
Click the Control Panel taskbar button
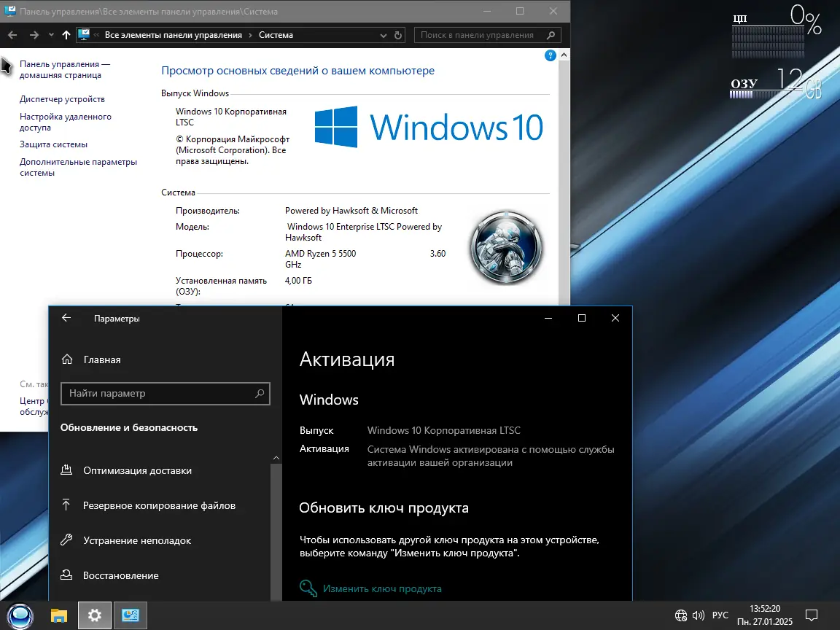131,615
